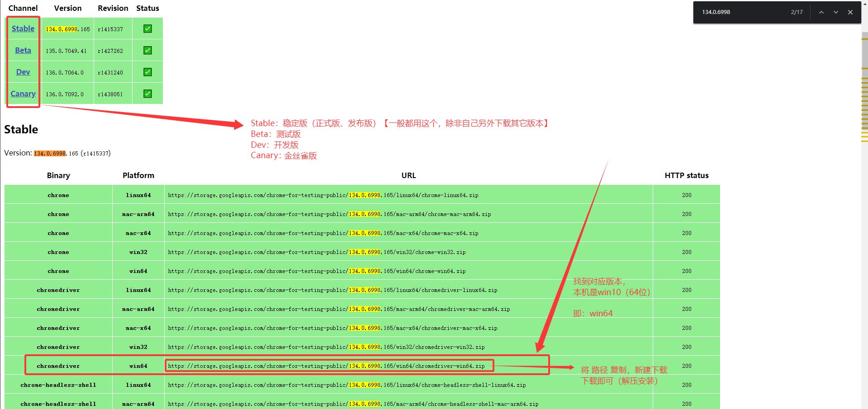The image size is (868, 409).
Task: Click the chromedriver win32 zip URL
Action: 326,347
